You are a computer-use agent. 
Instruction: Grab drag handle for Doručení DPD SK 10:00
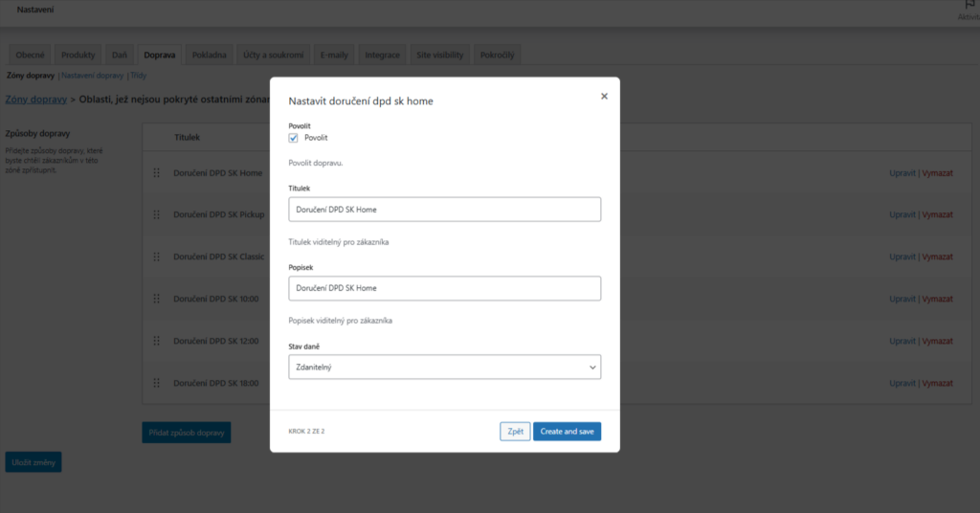[156, 299]
